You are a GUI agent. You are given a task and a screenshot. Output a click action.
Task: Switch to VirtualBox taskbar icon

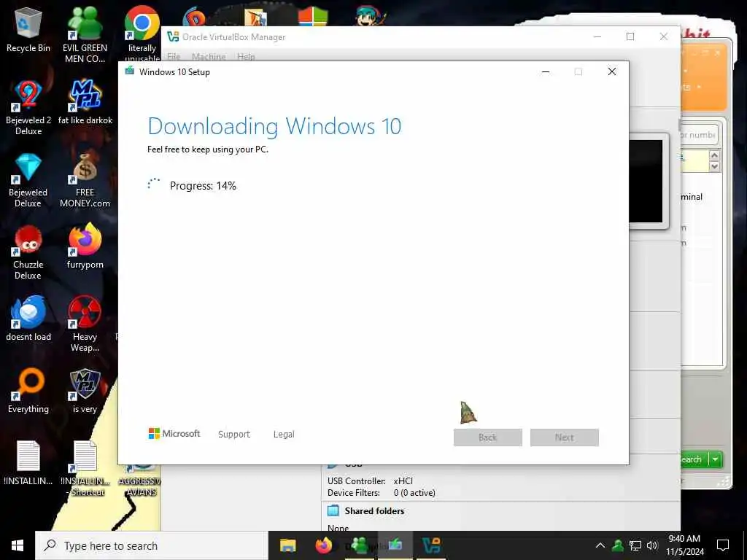coord(432,545)
